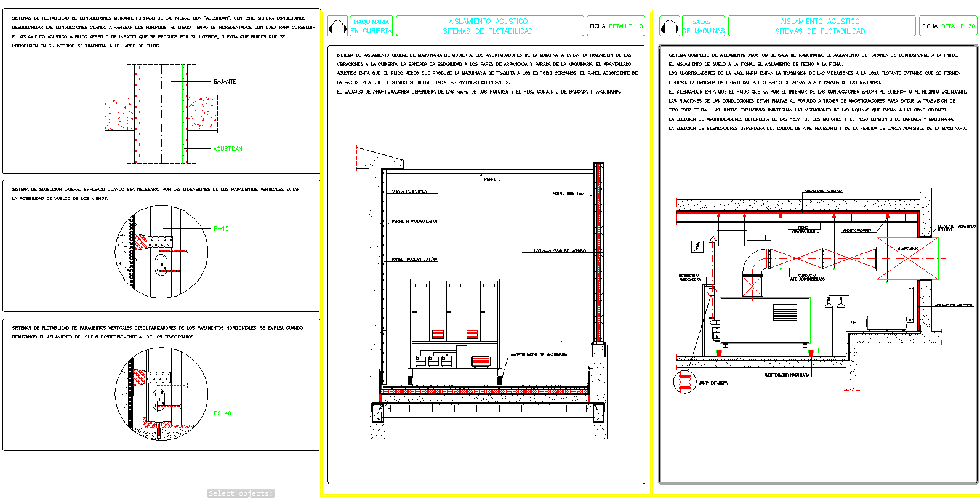This screenshot has height=499, width=980.
Task: Select the FICHA DETALLE-19 label
Action: pyautogui.click(x=616, y=26)
